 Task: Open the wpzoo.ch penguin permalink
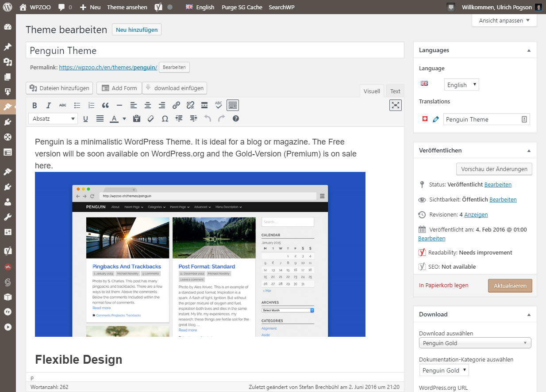pos(108,68)
